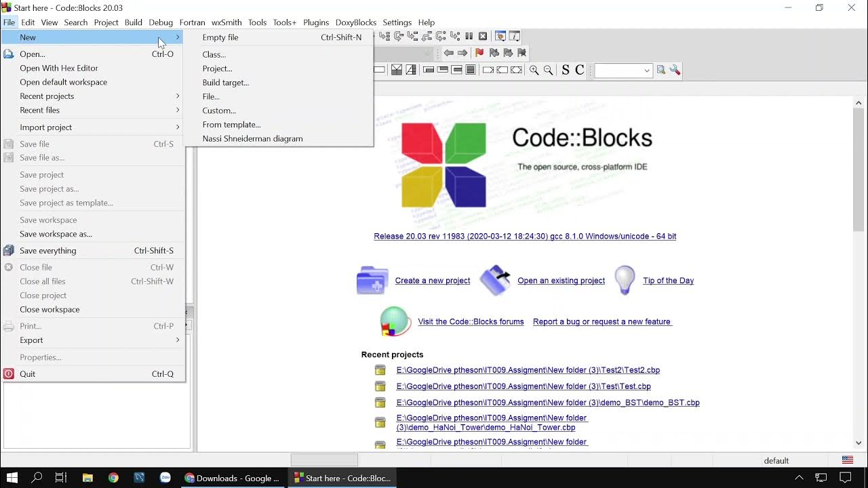Open the DoxyBlocks menu
Screen dimensions: 868x488
355,22
